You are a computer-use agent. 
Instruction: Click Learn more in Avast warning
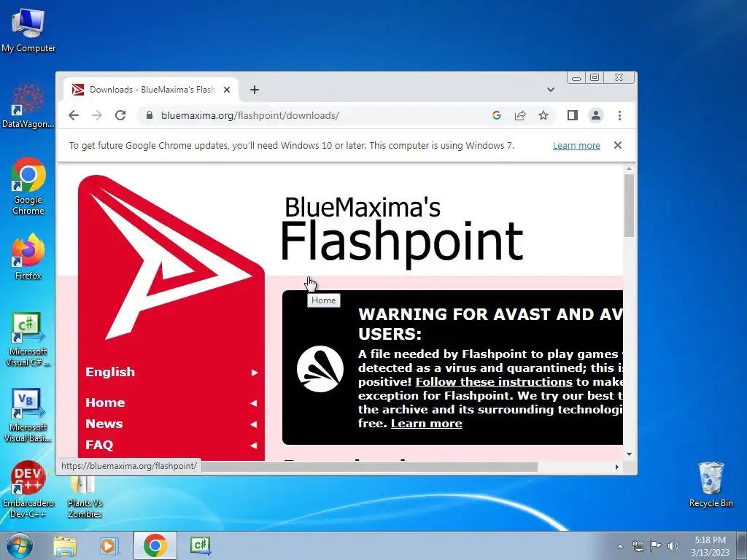pos(426,424)
